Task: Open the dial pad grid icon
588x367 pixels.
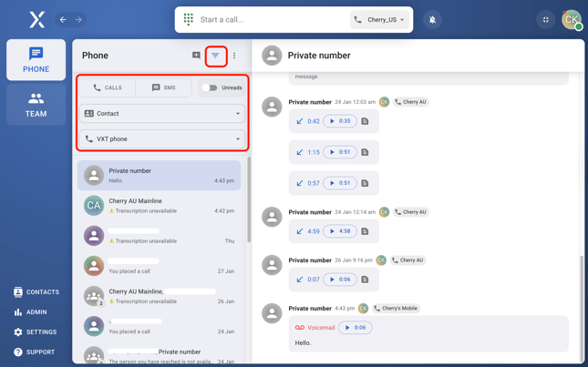Action: point(188,19)
